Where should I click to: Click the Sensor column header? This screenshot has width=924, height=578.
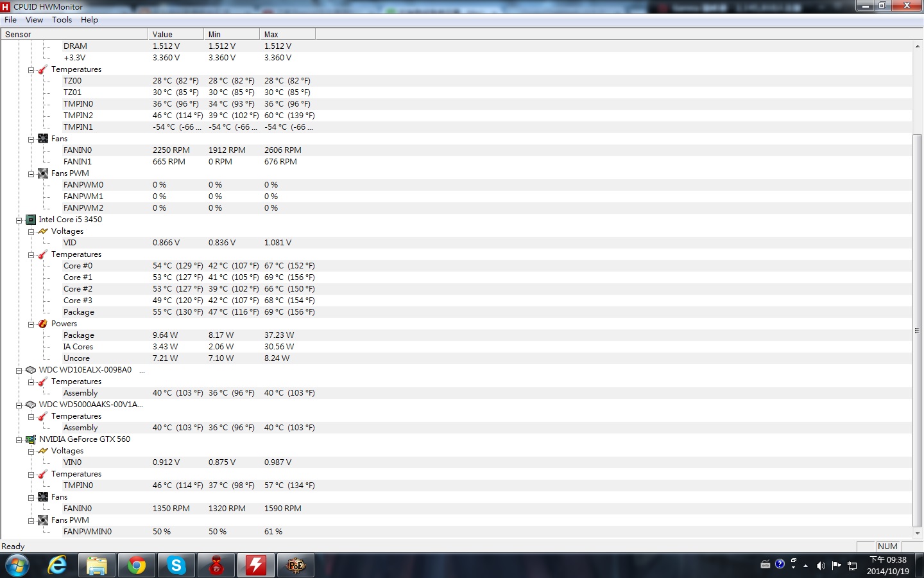(74, 34)
